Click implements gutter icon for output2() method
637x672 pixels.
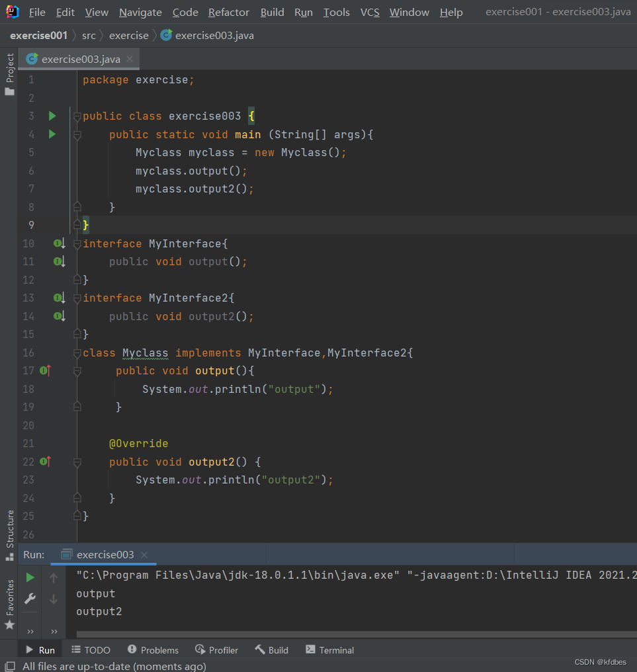(x=45, y=462)
